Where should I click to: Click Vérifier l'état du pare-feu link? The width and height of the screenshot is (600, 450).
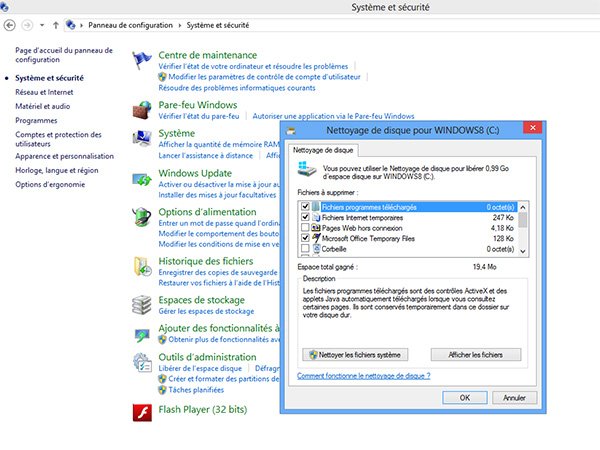pos(199,116)
